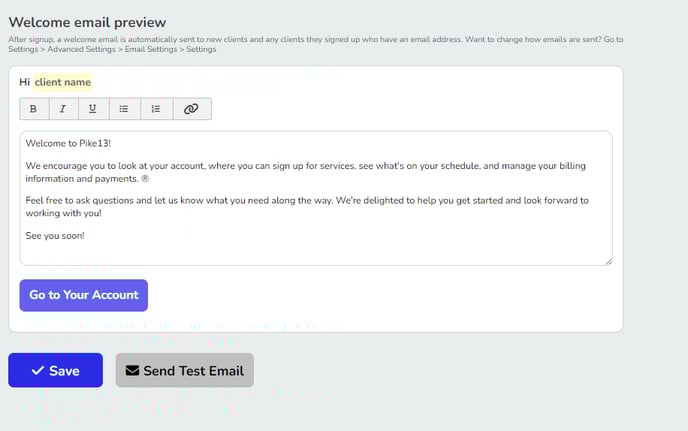The height and width of the screenshot is (431, 688).
Task: Click the "See you soon!" closing line
Action: pos(56,235)
